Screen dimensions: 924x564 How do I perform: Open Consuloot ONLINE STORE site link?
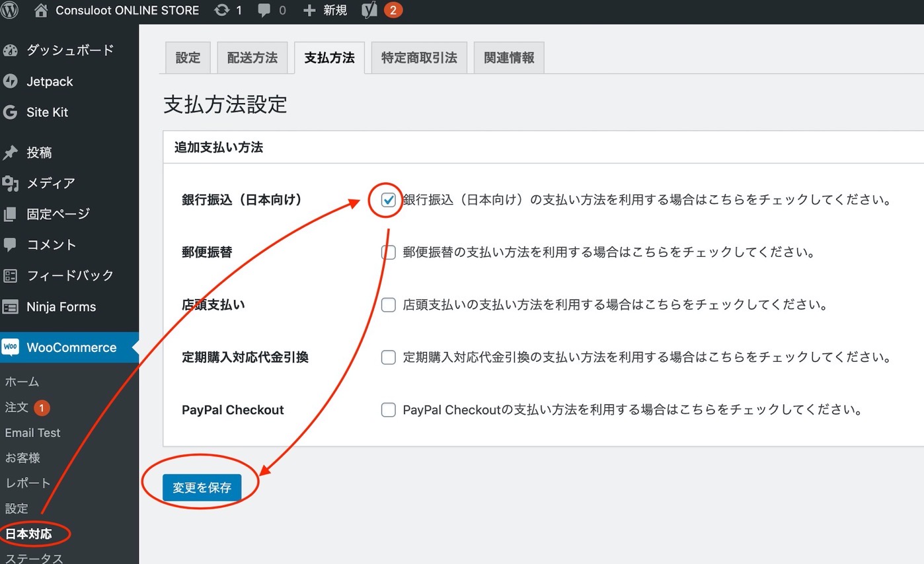[x=127, y=11]
